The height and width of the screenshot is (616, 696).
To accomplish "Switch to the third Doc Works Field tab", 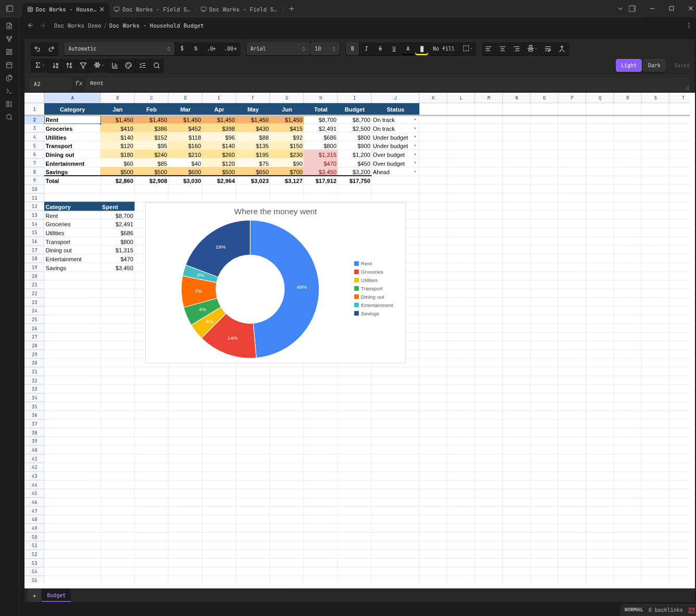I will click(239, 9).
